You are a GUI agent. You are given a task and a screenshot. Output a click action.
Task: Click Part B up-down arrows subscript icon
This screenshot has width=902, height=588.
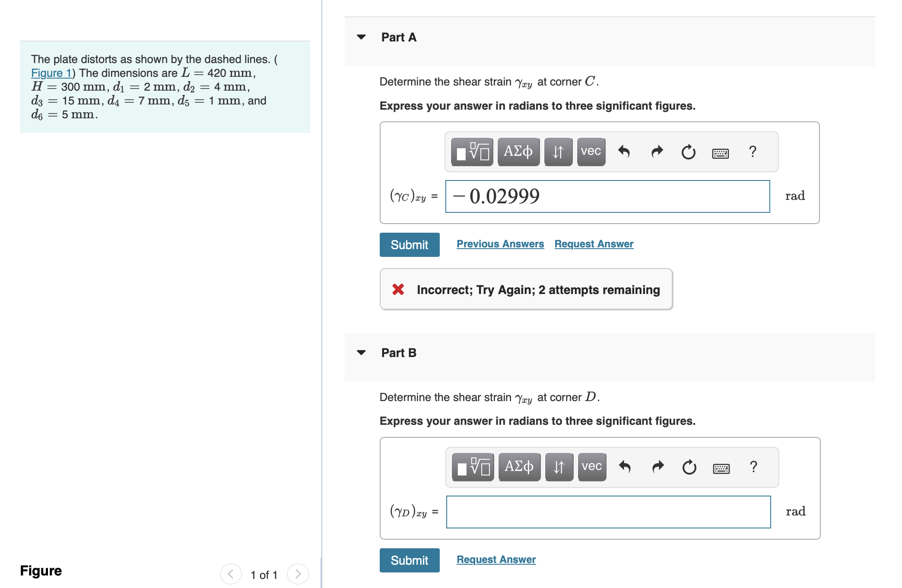click(559, 467)
